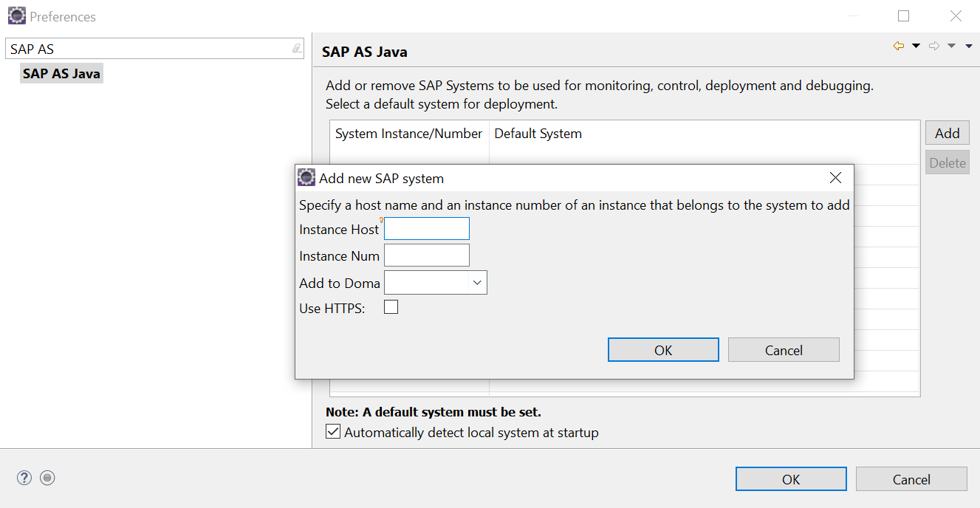Click the Default System column header
The height and width of the screenshot is (508, 980).
(538, 134)
